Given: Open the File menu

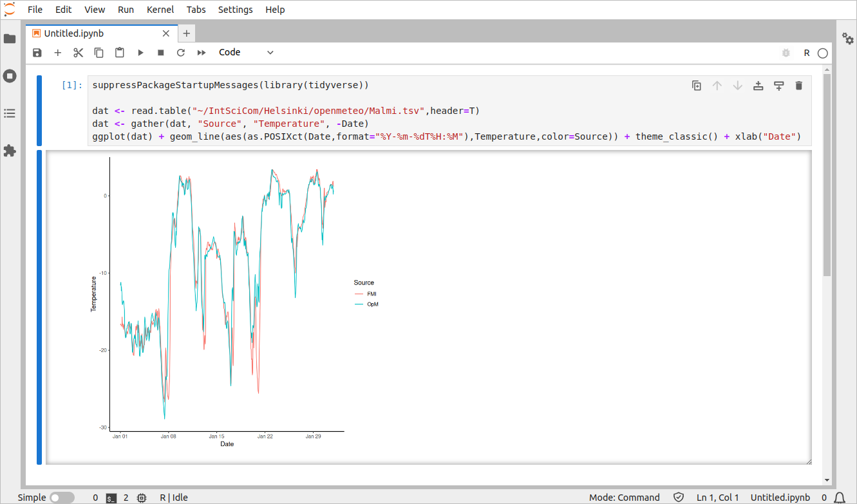Looking at the screenshot, I should pos(35,10).
